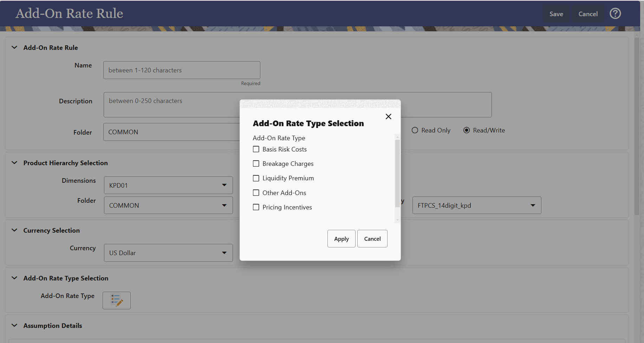Close the Add-On Rate Type Selection dialog

pyautogui.click(x=388, y=116)
